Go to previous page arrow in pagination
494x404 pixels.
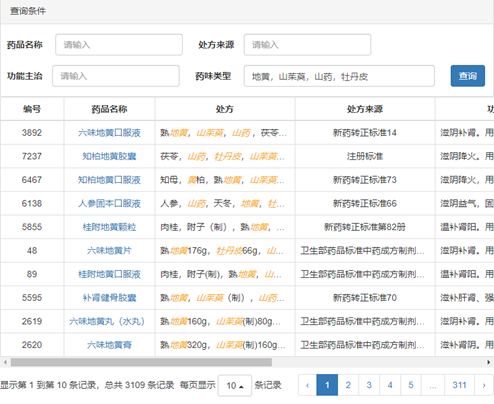click(307, 385)
